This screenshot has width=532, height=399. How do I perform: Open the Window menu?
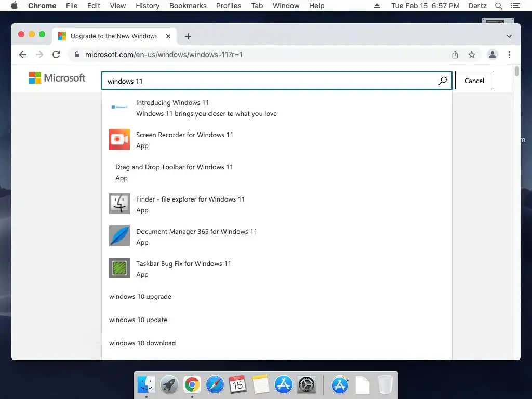286,6
